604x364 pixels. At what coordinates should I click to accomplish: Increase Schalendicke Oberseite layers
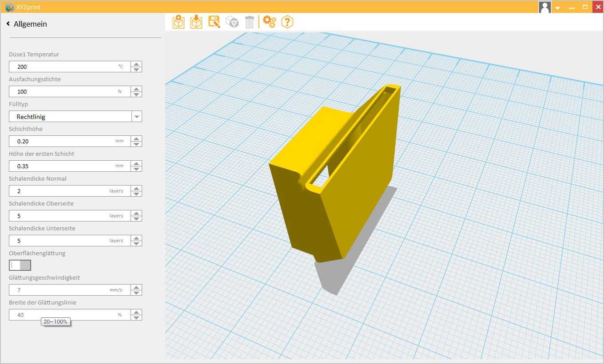tap(137, 214)
